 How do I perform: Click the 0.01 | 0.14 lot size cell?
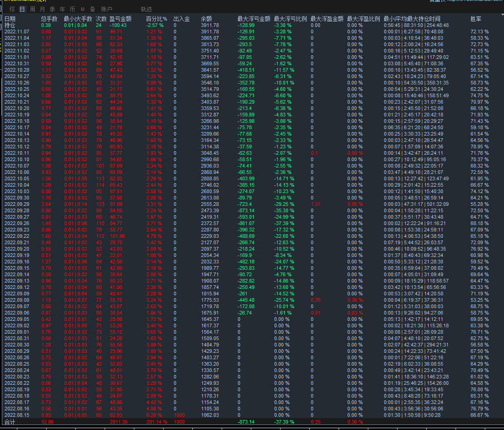tap(75, 204)
